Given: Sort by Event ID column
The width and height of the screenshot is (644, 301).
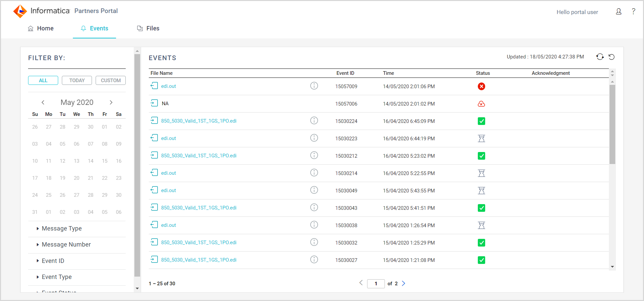Looking at the screenshot, I should coord(345,73).
